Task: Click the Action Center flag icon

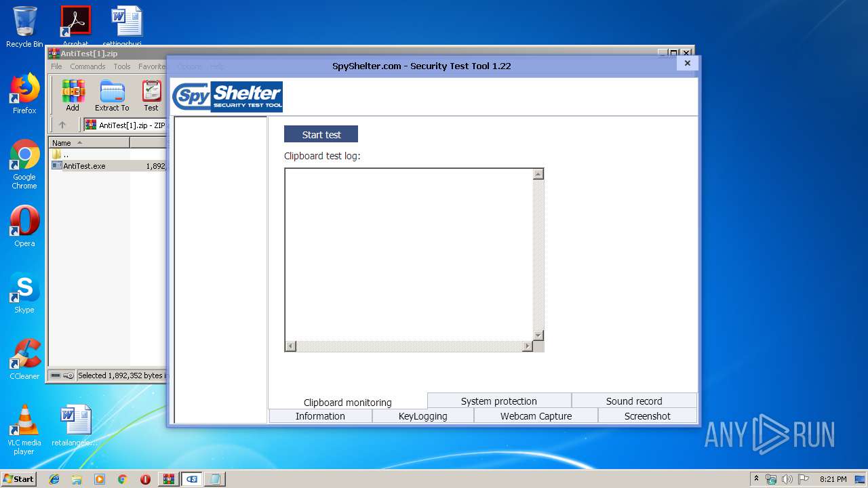Action: (804, 479)
